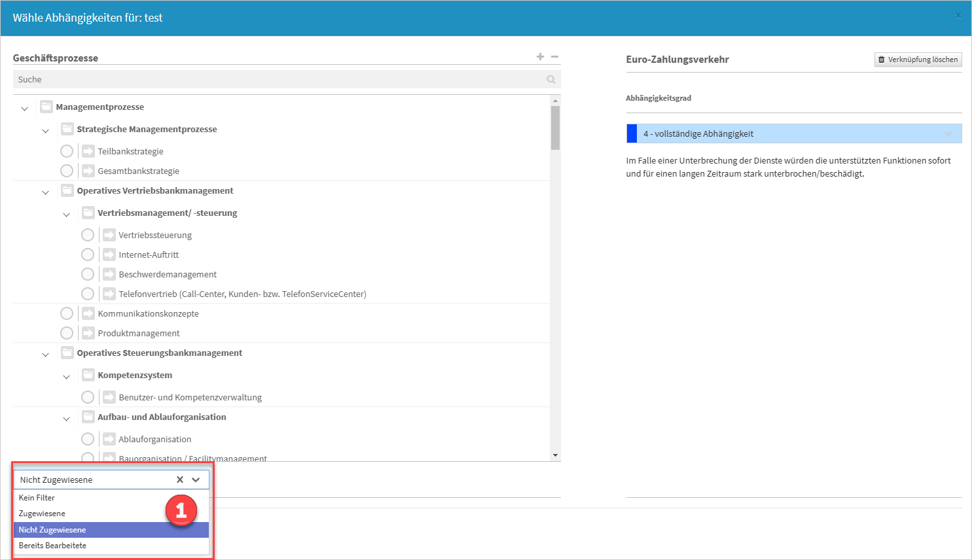
Task: Click the blue dependency level color swatch
Action: [x=632, y=133]
